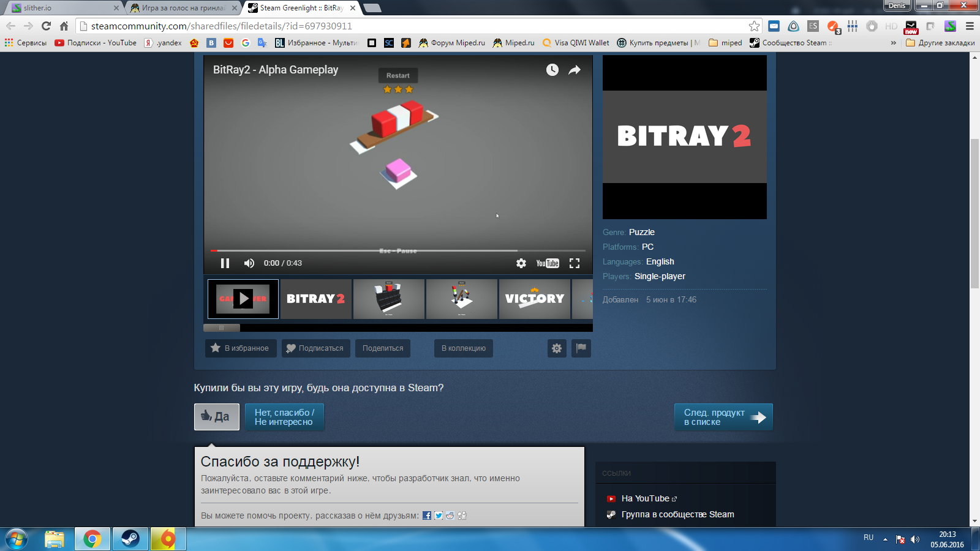Report the item with the flag icon
Screen dimensions: 980x551
pyautogui.click(x=581, y=348)
